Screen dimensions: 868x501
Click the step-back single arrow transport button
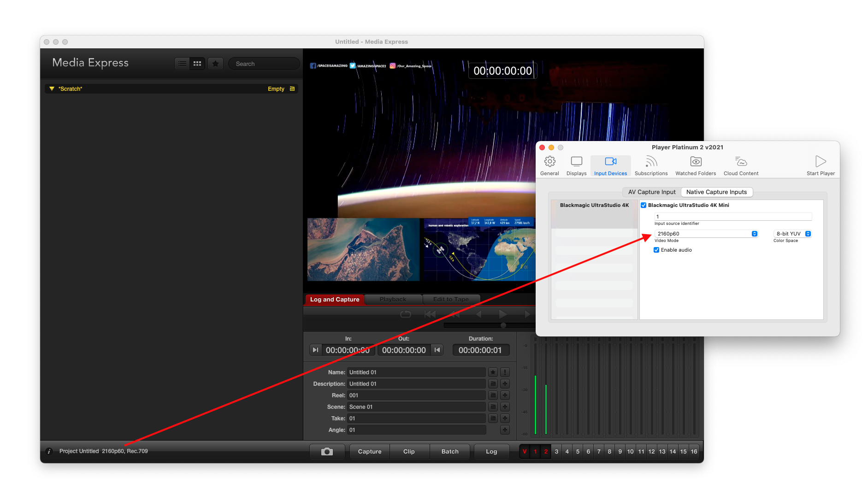[479, 314]
